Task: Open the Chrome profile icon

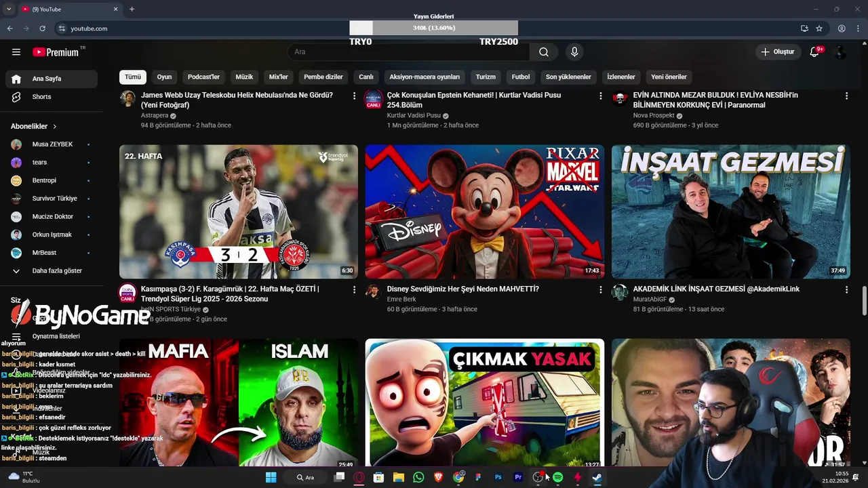Action: (x=842, y=28)
